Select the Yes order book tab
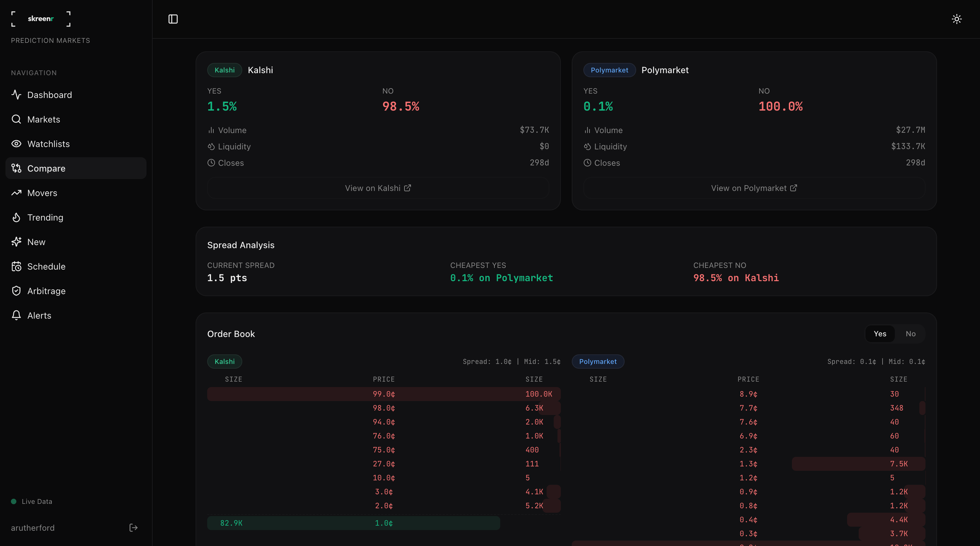 [880, 334]
